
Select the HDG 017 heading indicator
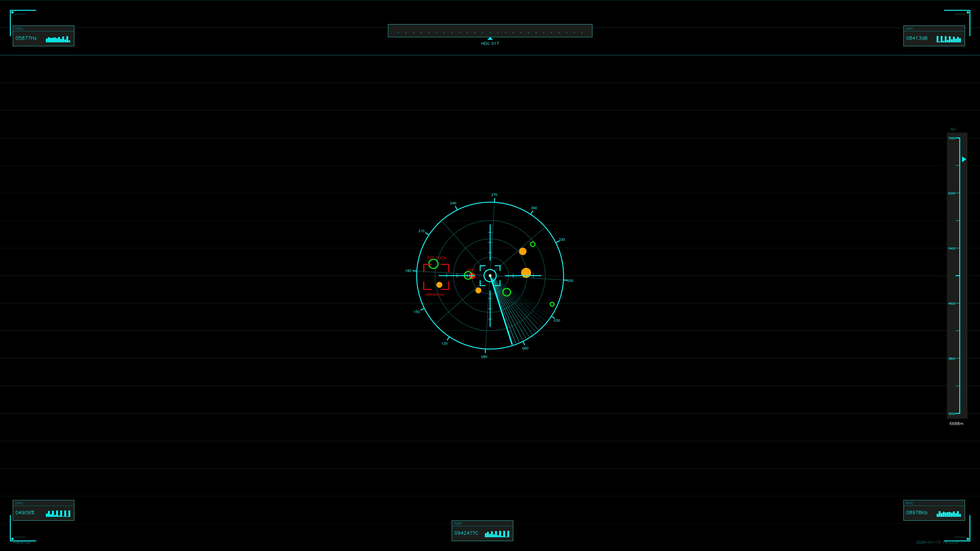pos(490,43)
